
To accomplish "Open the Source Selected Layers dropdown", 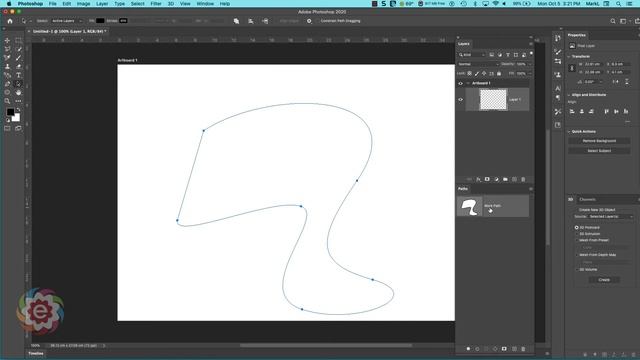I will coord(611,217).
